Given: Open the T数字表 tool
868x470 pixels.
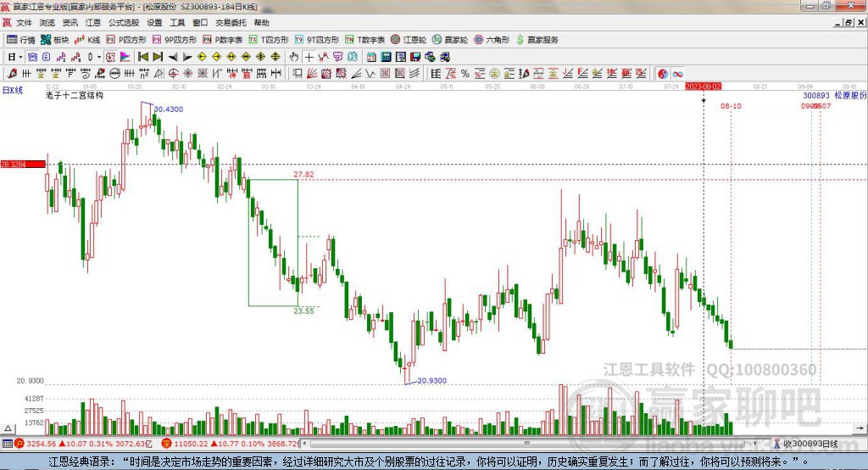Looking at the screenshot, I should click(x=364, y=40).
